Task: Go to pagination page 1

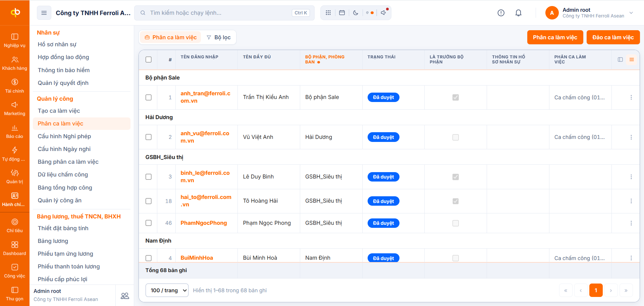Action: tap(596, 290)
